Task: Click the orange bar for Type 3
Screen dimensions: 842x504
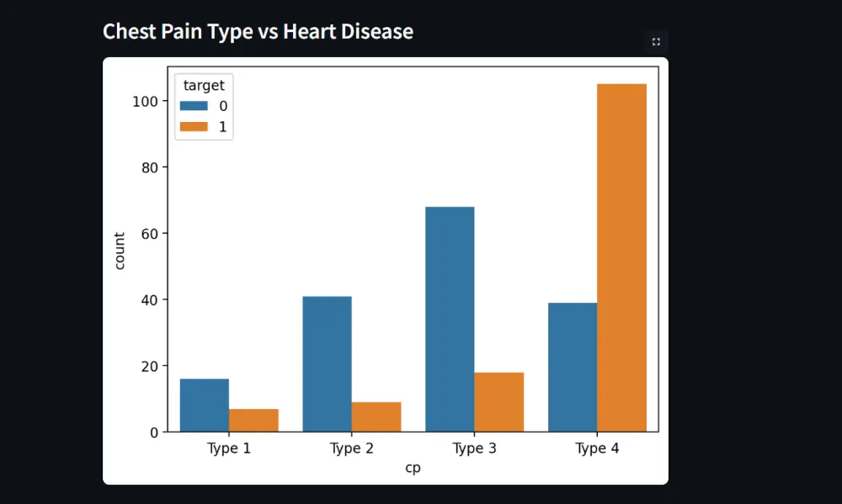Action: (x=498, y=401)
